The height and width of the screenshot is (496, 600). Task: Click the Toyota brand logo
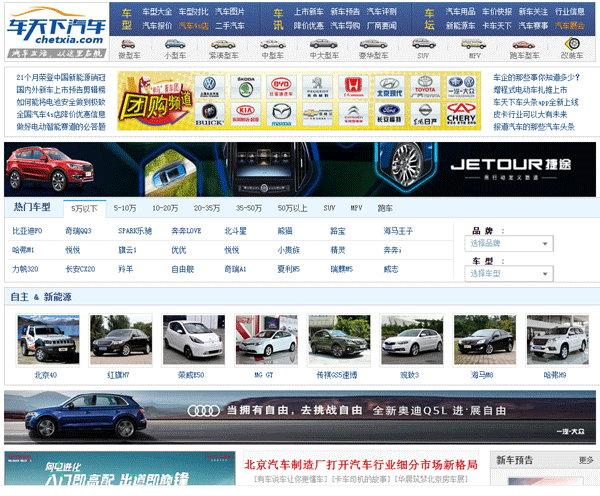(x=425, y=87)
